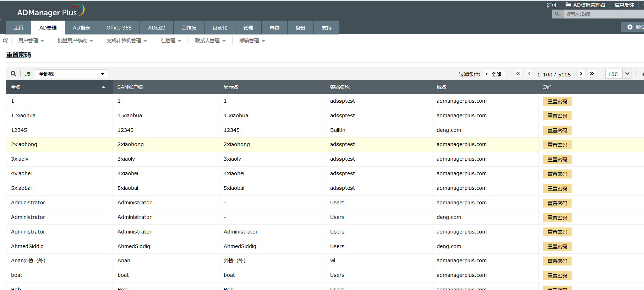Open the 全部 filter condition selector

494,74
